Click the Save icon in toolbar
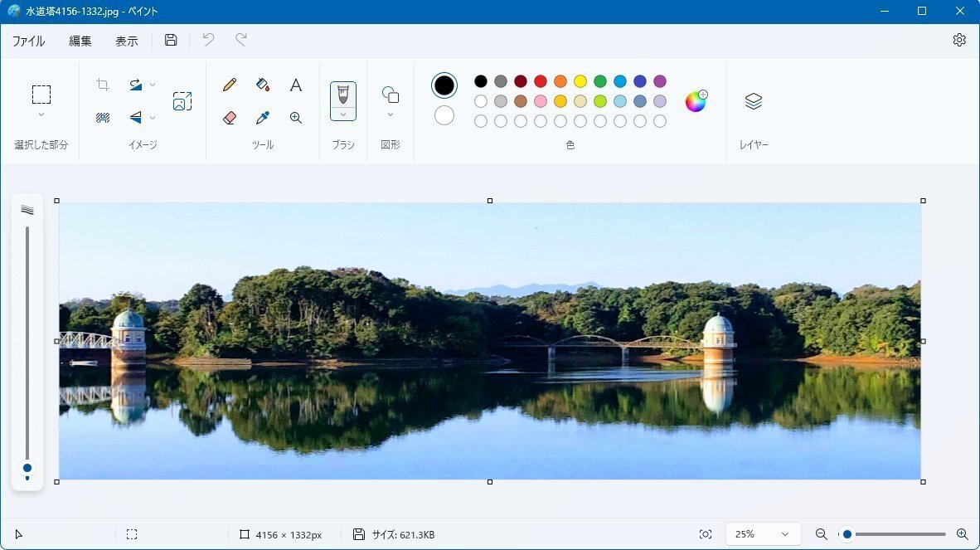 [171, 40]
